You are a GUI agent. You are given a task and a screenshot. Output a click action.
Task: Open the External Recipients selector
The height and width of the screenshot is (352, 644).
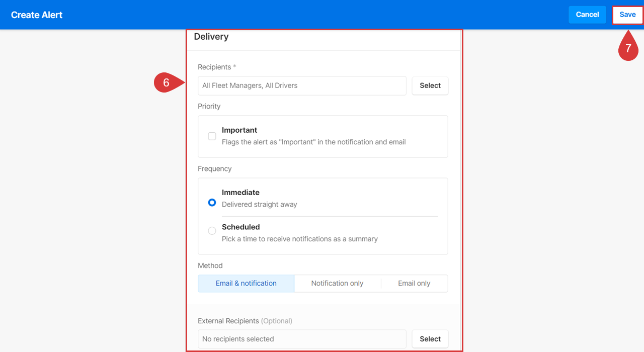[x=430, y=338]
